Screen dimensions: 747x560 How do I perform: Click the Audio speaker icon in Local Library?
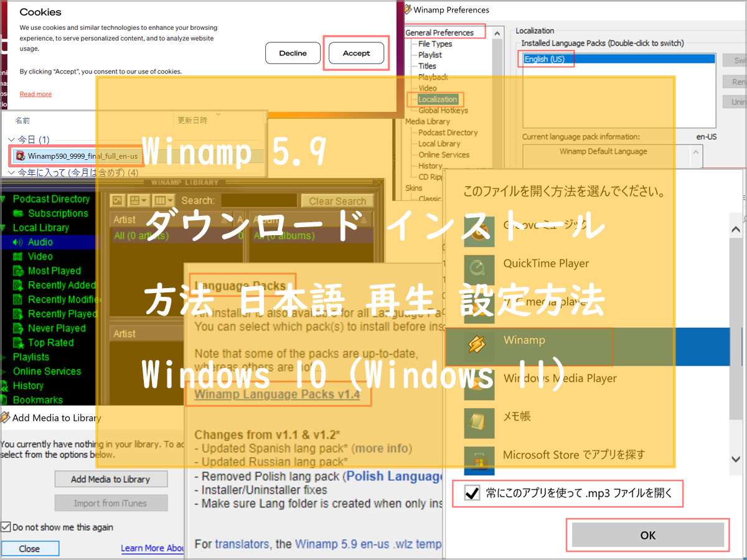tap(18, 242)
